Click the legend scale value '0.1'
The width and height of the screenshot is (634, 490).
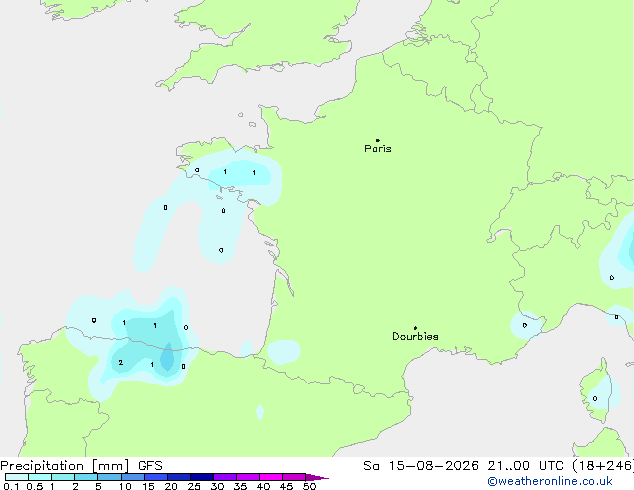[11, 486]
